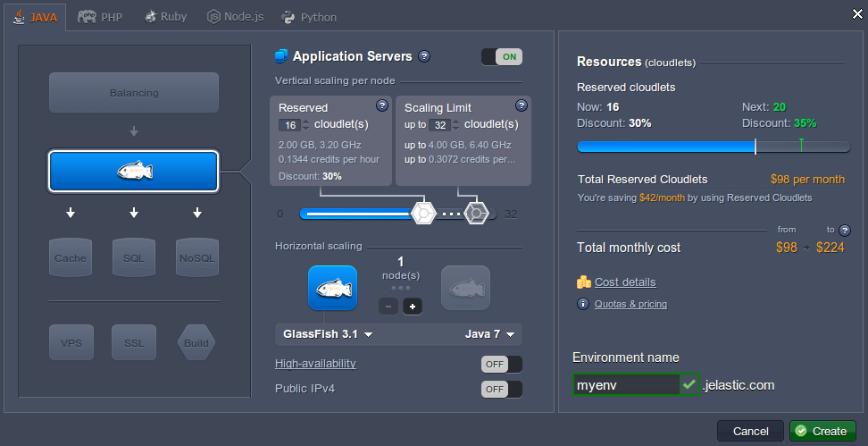Click the info icon beside Quotas & pricing

click(583, 304)
